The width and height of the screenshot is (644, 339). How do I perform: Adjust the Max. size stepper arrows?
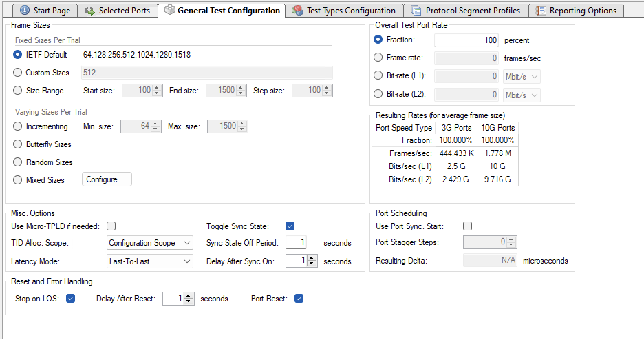tap(242, 126)
